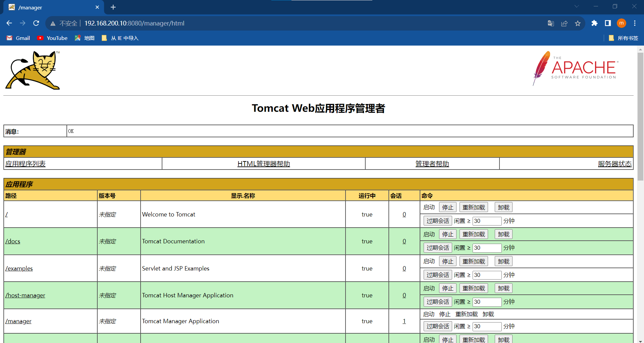The image size is (644, 343).
Task: Click 过期会话 for Welcome to Tomcat
Action: pos(438,221)
